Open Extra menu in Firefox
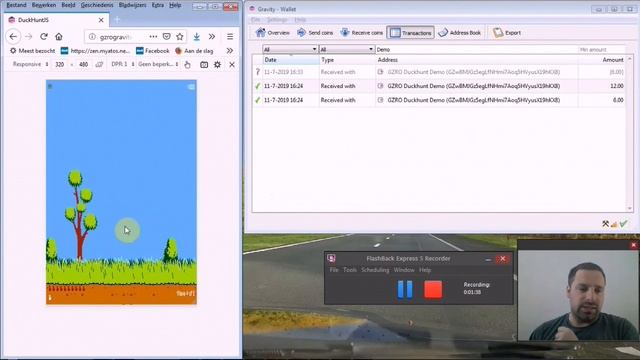 (x=158, y=5)
